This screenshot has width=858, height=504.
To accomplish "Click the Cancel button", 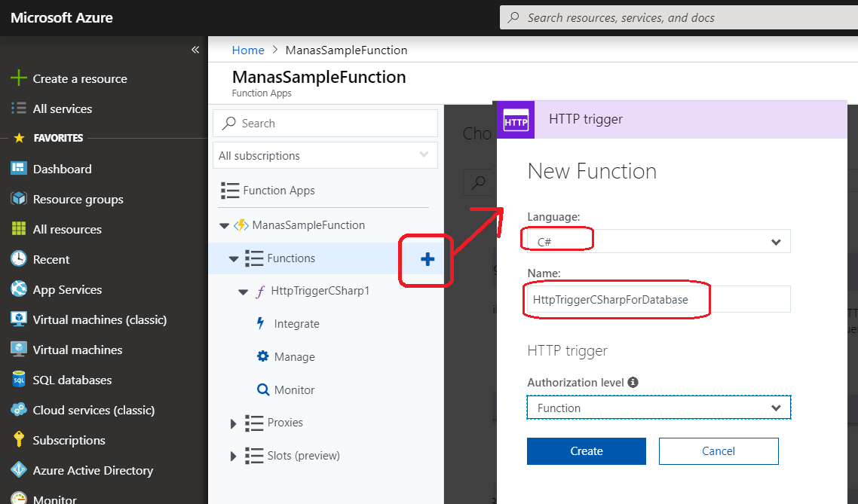I will click(x=718, y=451).
